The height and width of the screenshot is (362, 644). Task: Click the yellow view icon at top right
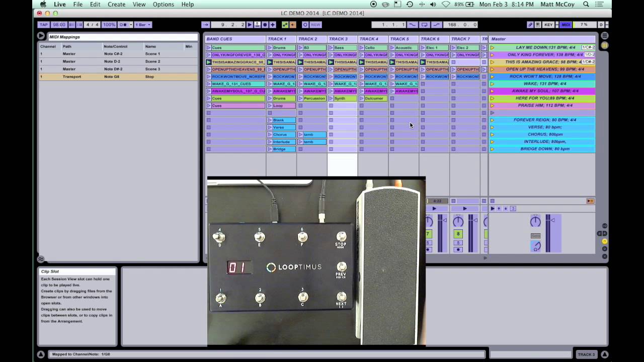604,46
